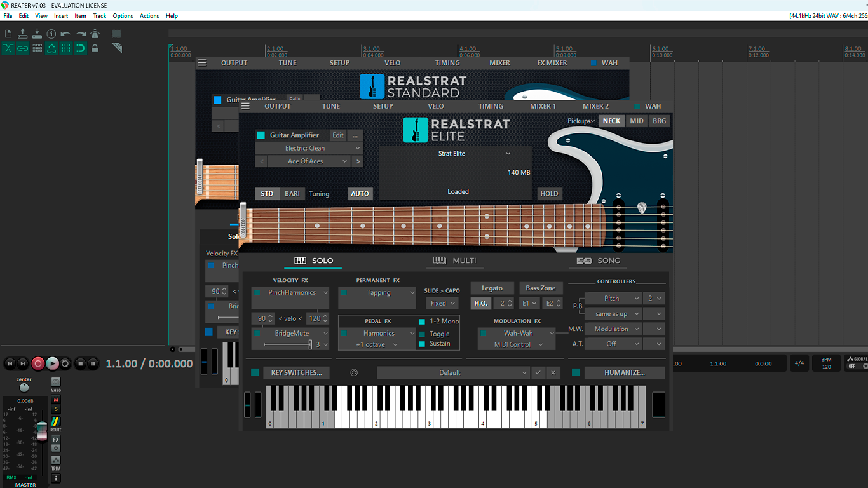Toggle WAH checkbox in RealStrat Elite
This screenshot has height=488, width=868.
click(x=637, y=106)
